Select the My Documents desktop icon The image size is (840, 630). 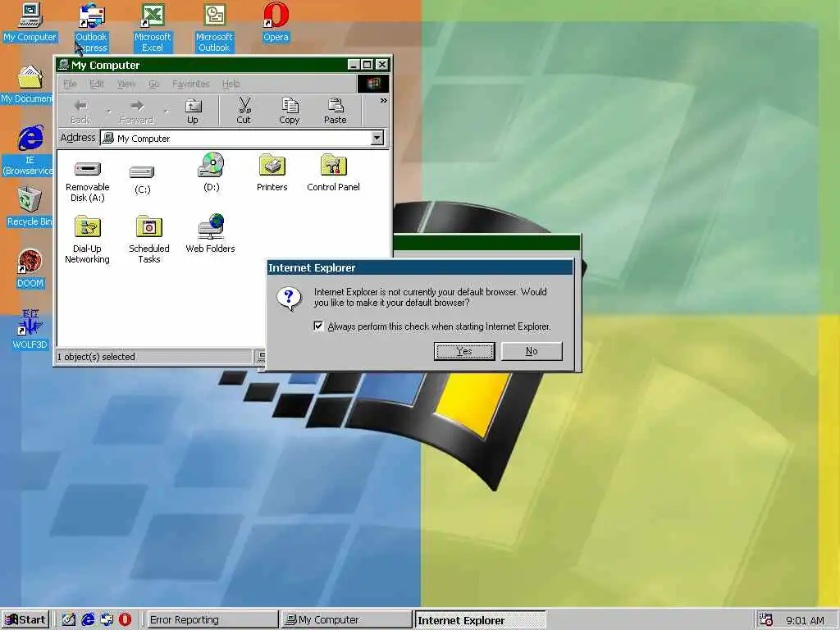point(27,84)
